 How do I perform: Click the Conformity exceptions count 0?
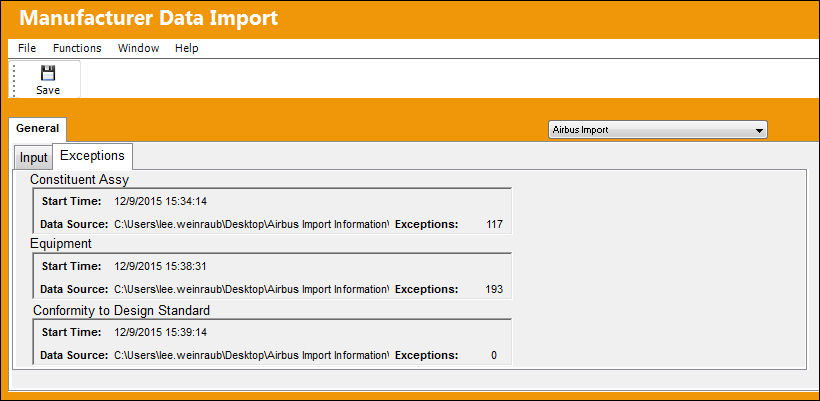click(x=494, y=356)
